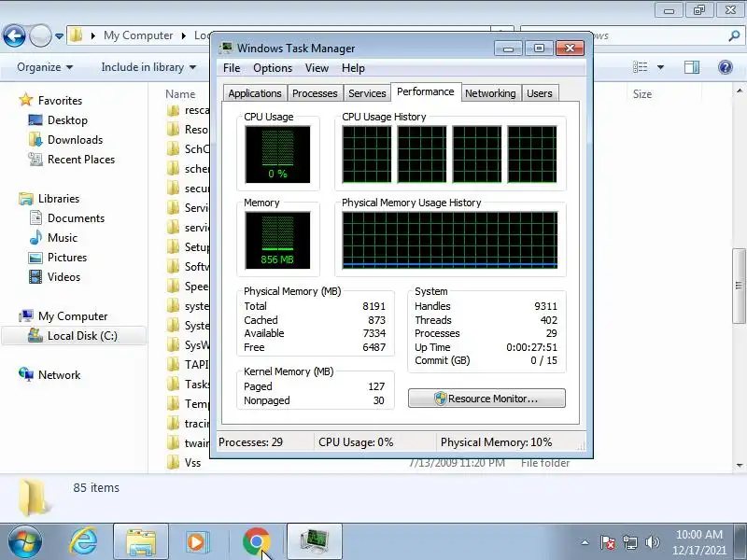Click the search magnifier icon in Explorer

click(x=734, y=35)
